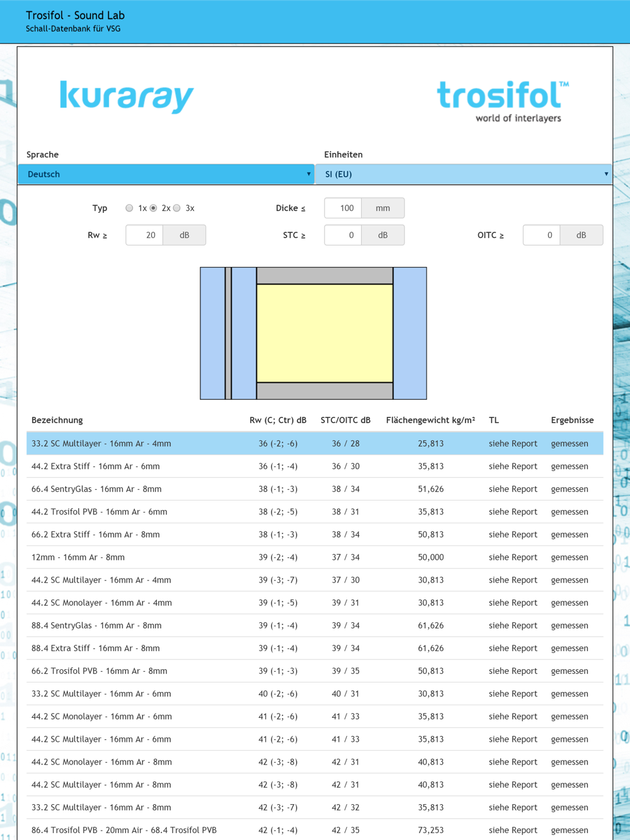Open siehe Report for 88.4 SentryGlas row
The height and width of the screenshot is (840, 630).
point(513,625)
